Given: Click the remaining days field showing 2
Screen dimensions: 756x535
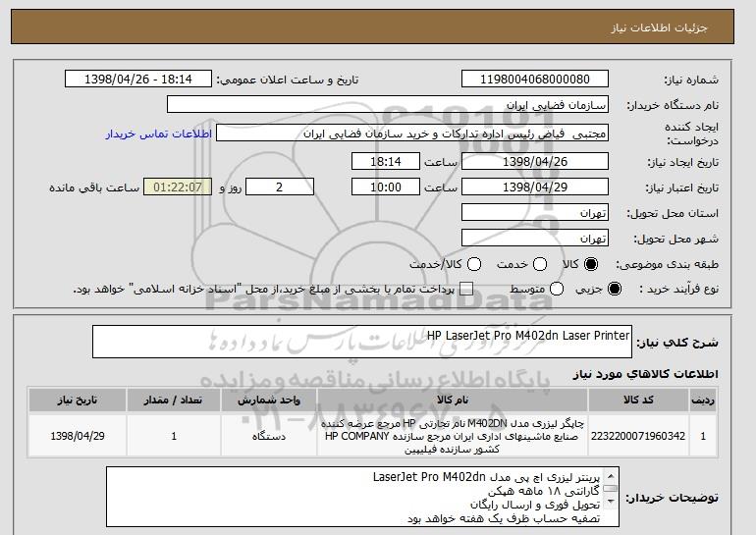Looking at the screenshot, I should click(280, 187).
